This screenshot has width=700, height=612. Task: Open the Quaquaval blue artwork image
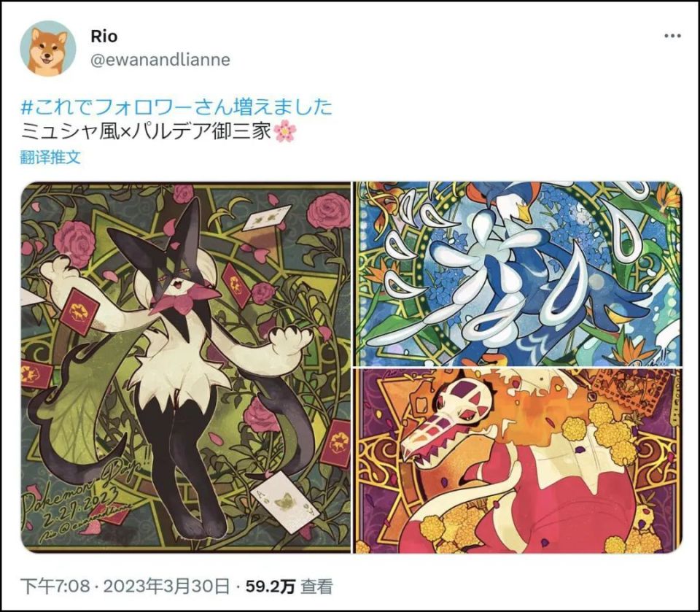coord(518,274)
